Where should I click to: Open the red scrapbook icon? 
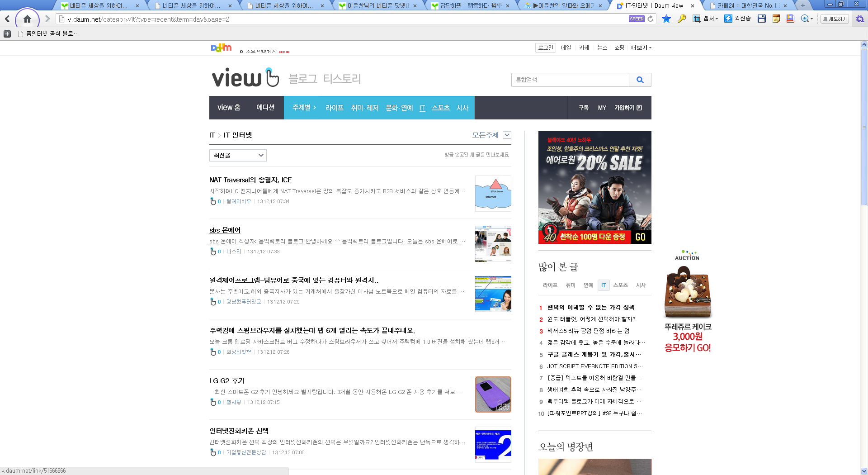tap(790, 19)
